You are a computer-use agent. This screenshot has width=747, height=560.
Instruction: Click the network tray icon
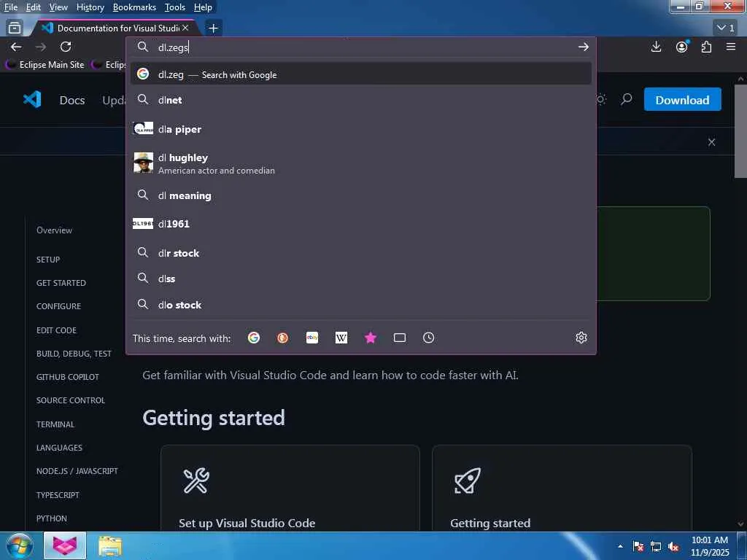pos(656,547)
